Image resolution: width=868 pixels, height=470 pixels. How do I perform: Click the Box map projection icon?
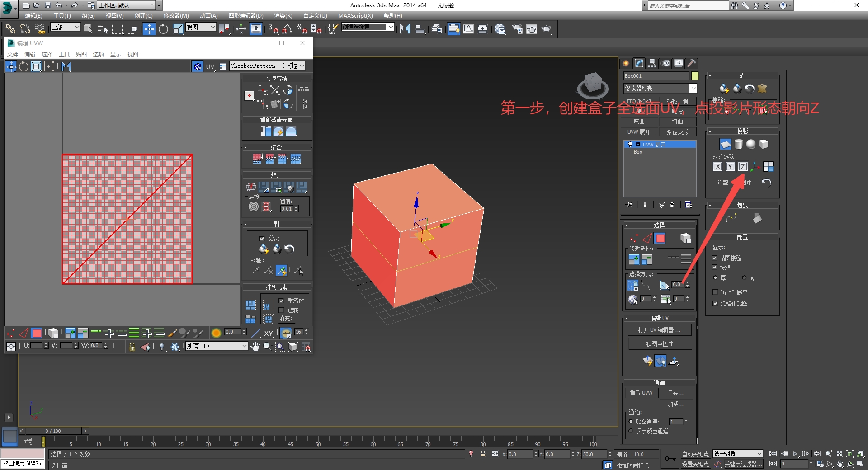764,144
